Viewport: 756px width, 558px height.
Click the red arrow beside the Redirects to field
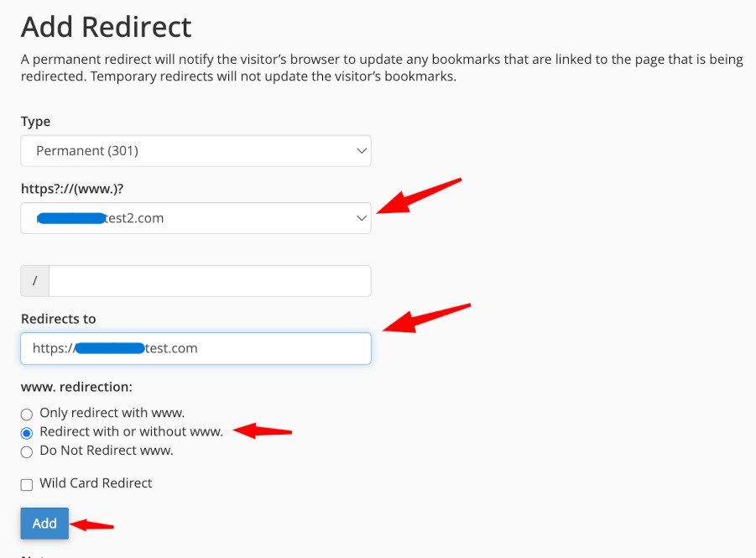[426, 318]
